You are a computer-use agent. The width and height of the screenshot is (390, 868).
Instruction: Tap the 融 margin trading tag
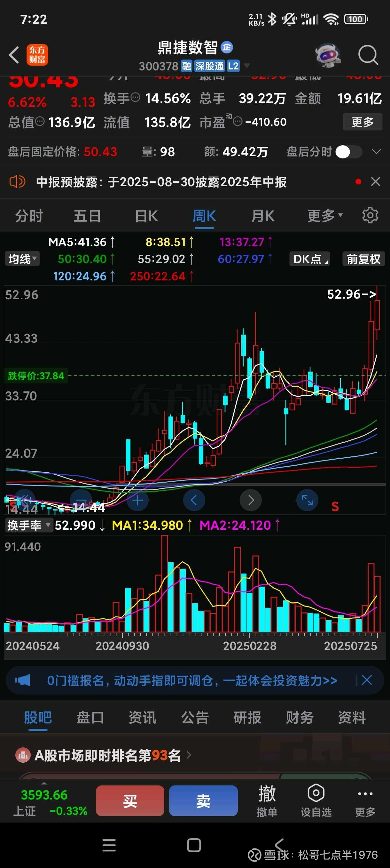[186, 66]
